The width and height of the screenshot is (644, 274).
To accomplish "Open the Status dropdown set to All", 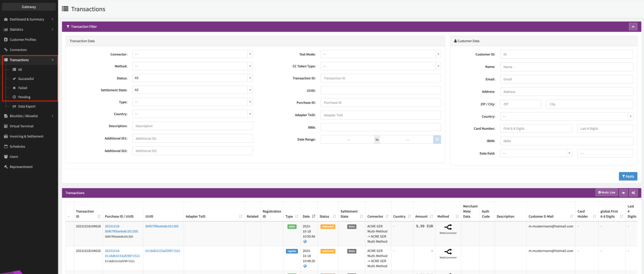I will tap(192, 78).
